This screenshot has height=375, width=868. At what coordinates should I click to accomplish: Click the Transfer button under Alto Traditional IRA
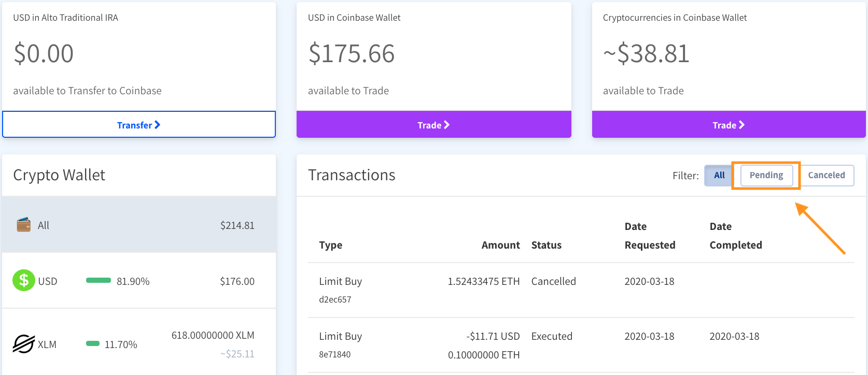pyautogui.click(x=139, y=125)
